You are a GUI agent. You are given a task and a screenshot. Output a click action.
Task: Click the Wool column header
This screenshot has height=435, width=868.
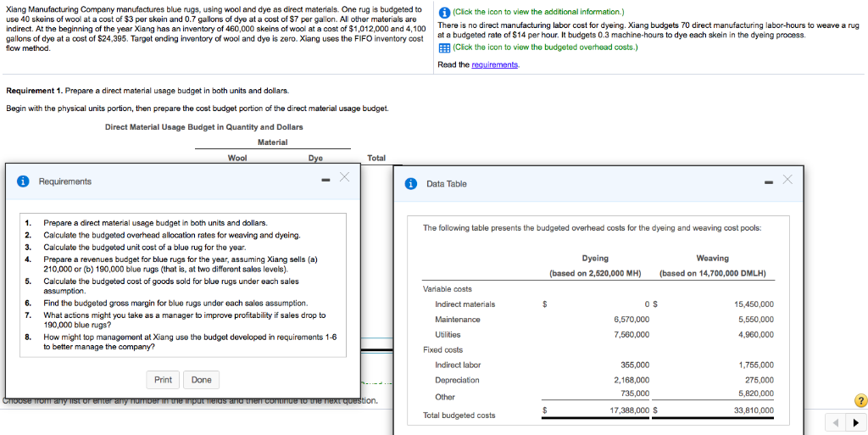(x=237, y=158)
